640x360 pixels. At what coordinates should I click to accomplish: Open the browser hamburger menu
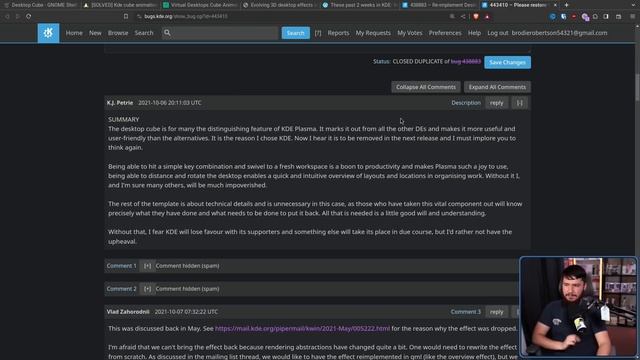point(632,16)
